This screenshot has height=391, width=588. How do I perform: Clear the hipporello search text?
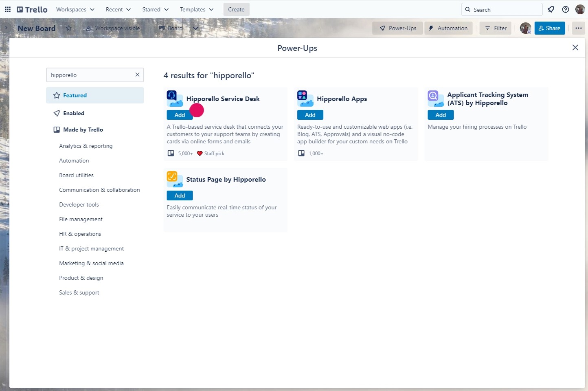137,75
